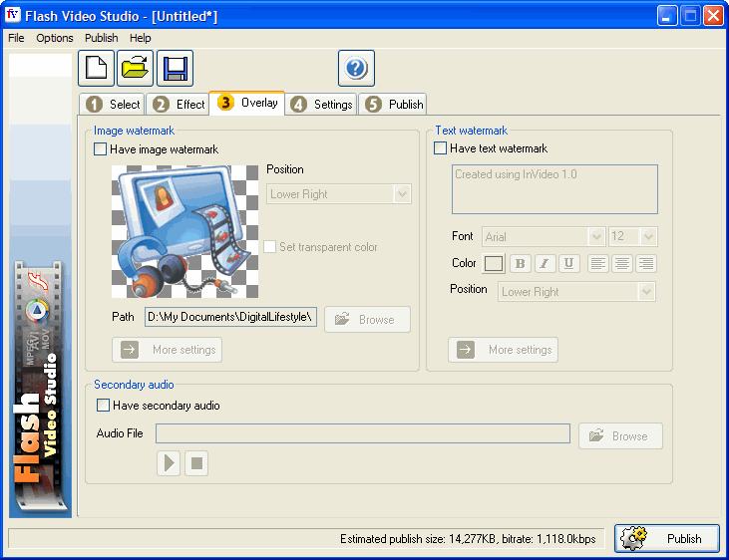Click the estimated publish size status text
The image size is (729, 560).
tap(468, 539)
